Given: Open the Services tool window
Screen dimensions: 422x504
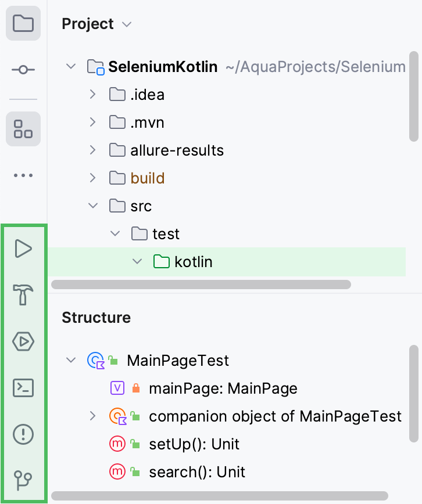Looking at the screenshot, I should (x=23, y=341).
